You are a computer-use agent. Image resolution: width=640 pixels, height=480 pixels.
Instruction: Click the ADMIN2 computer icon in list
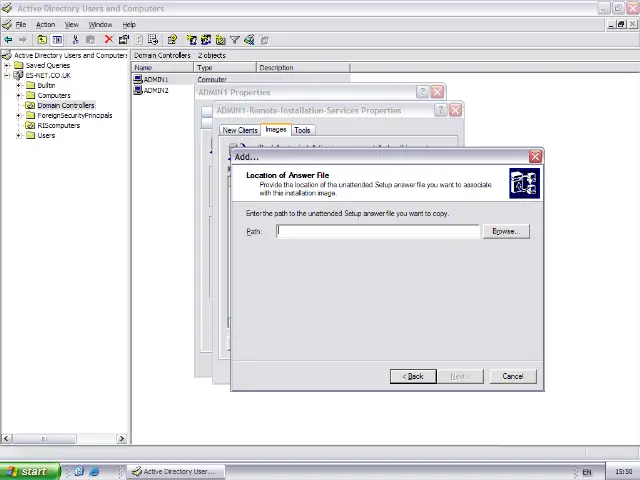point(138,90)
